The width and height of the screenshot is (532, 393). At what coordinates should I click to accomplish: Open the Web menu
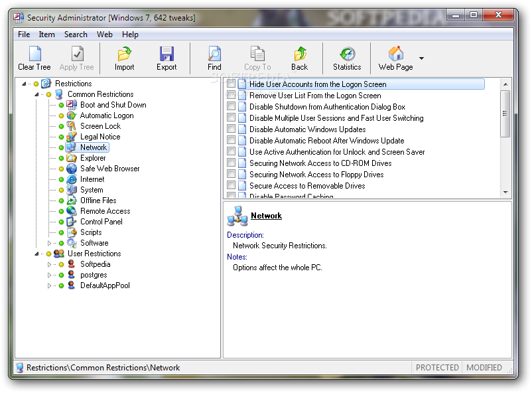105,35
